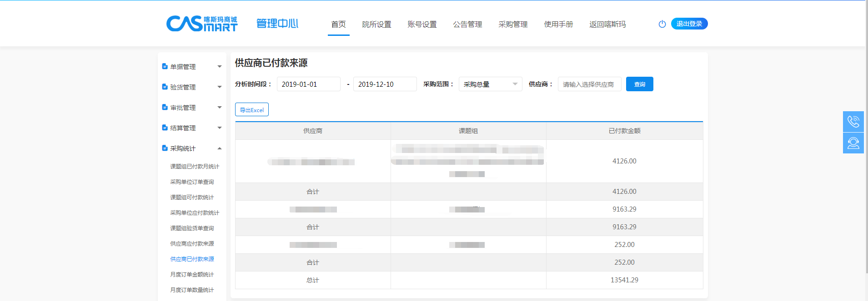Focus the 供应商 supplier input field
868x301 pixels.
[x=589, y=84]
